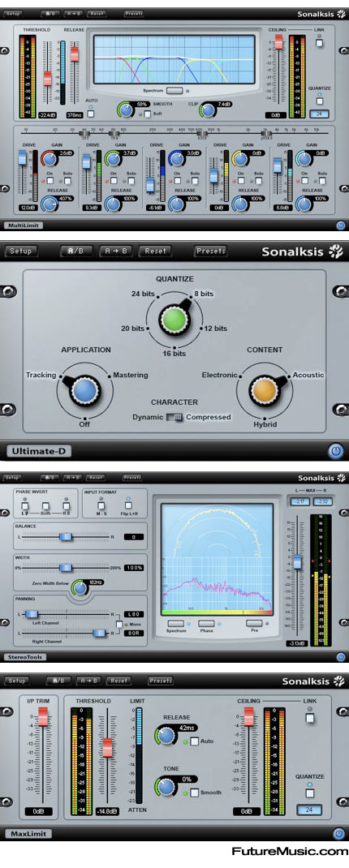The height and width of the screenshot is (868, 349).
Task: Enable the Flip L+R checkbox in StereoTools
Action: [x=128, y=505]
